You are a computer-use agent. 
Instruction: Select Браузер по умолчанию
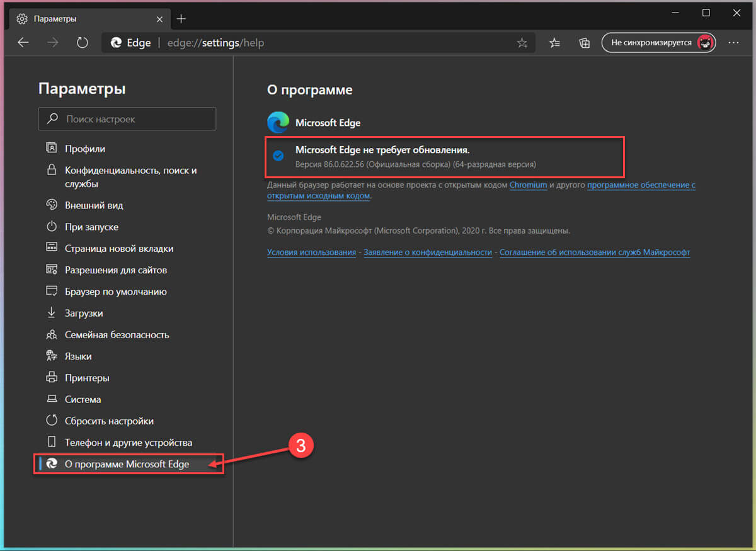pos(116,292)
